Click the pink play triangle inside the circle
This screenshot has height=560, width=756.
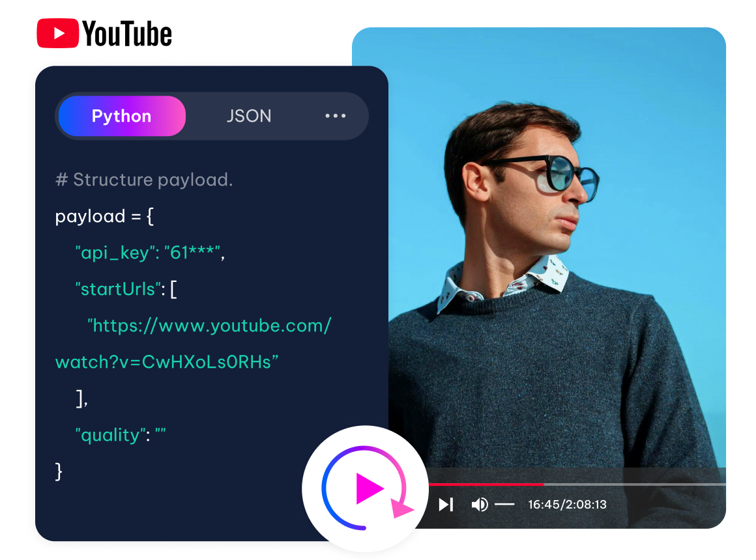click(x=370, y=487)
